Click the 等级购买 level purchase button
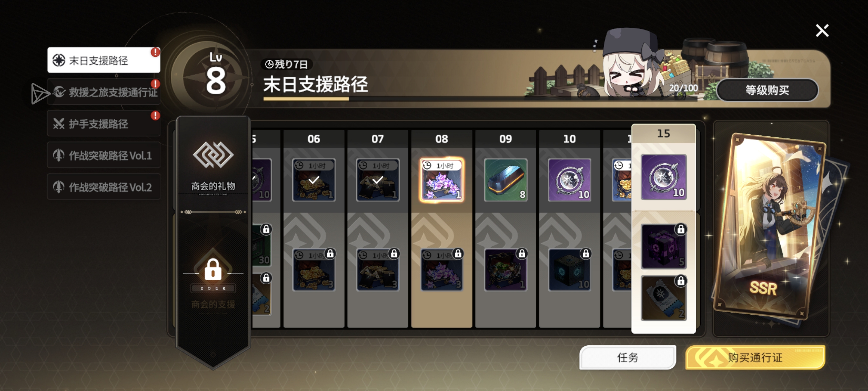Screen dimensions: 868x391 tap(767, 90)
